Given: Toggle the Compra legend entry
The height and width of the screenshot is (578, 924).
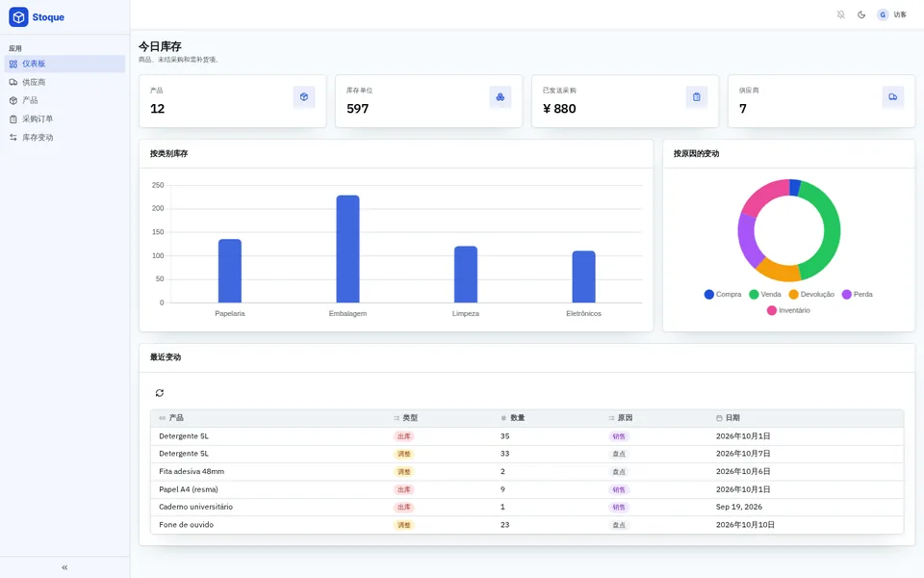Looking at the screenshot, I should click(723, 295).
